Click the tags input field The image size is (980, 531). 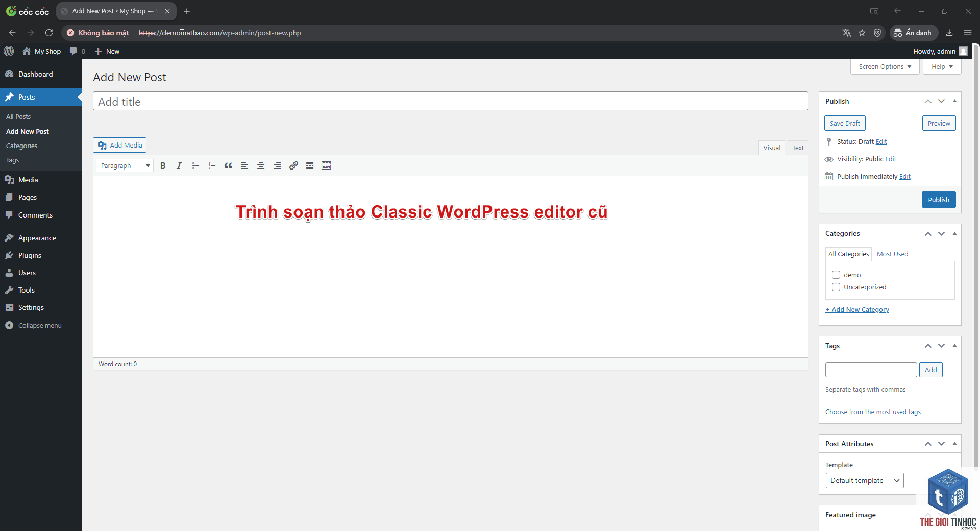[871, 370]
